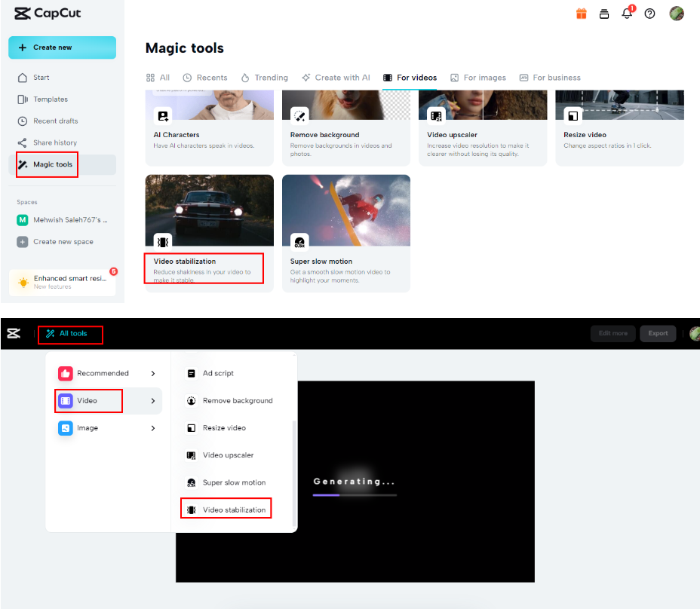This screenshot has height=609, width=700.
Task: Click the Video upscaler icon in submenu
Action: point(191,455)
